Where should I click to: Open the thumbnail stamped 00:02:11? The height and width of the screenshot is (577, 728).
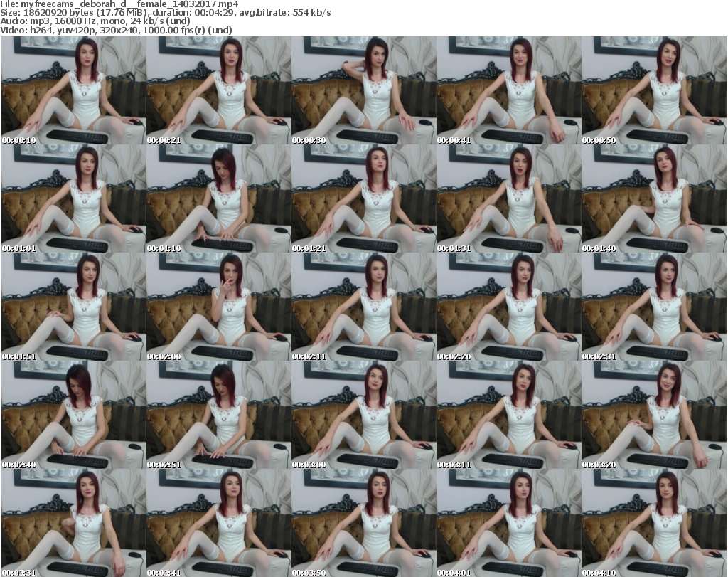tap(364, 307)
